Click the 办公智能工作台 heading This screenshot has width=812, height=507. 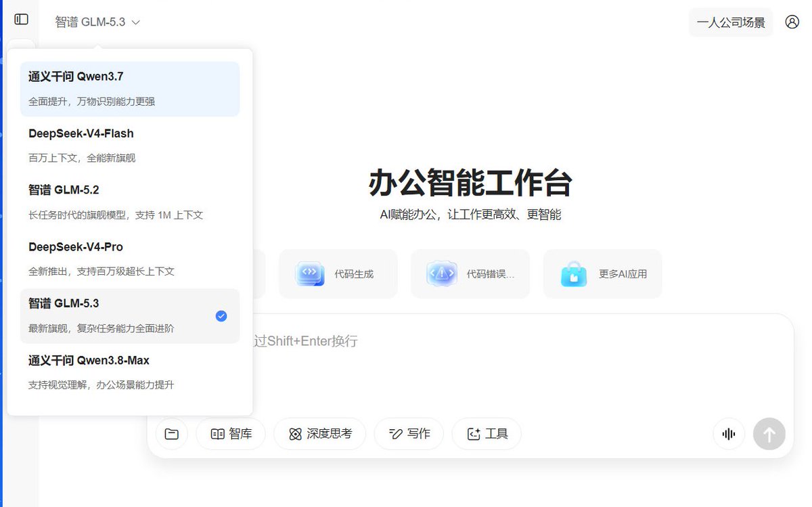pos(470,183)
